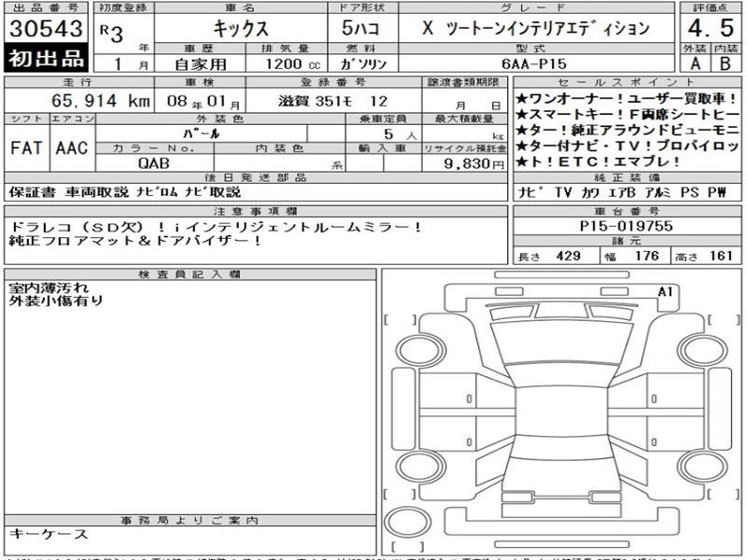
Task: Click the door shape value 5ハコ
Action: [360, 29]
